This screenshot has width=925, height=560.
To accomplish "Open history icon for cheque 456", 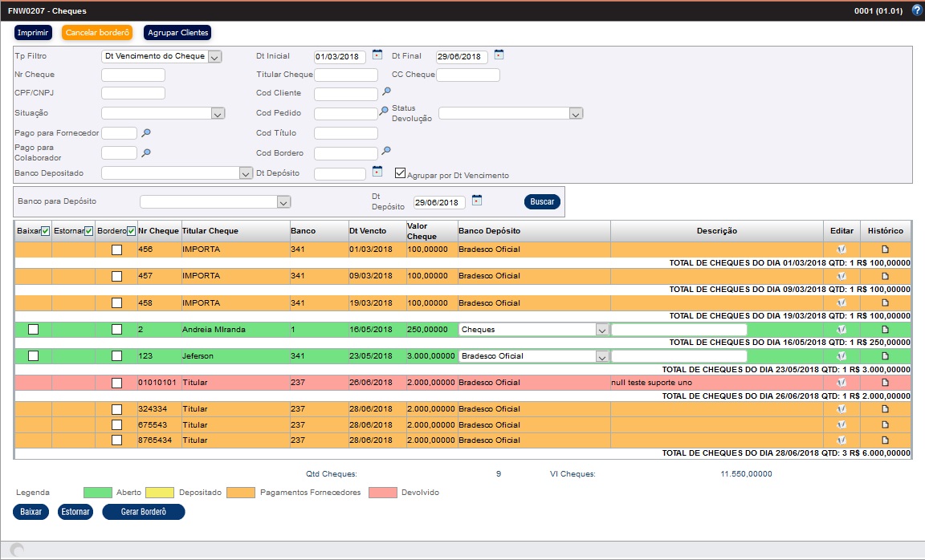I will 886,250.
